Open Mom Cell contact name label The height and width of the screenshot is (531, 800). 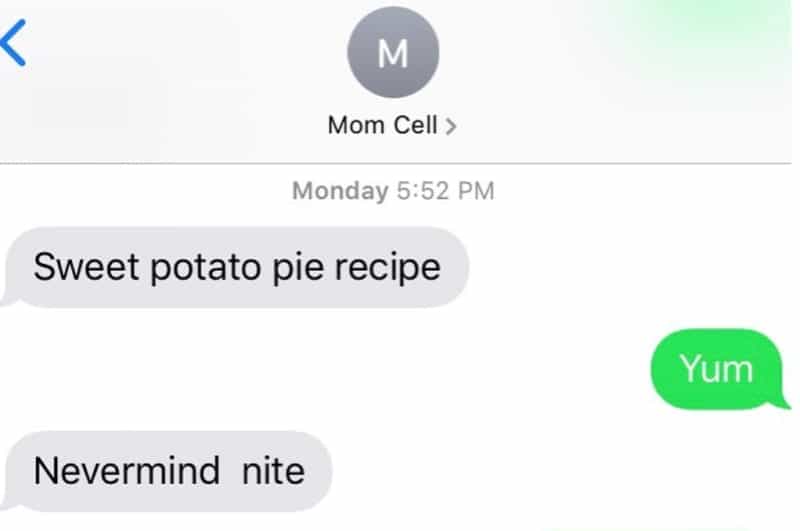383,125
